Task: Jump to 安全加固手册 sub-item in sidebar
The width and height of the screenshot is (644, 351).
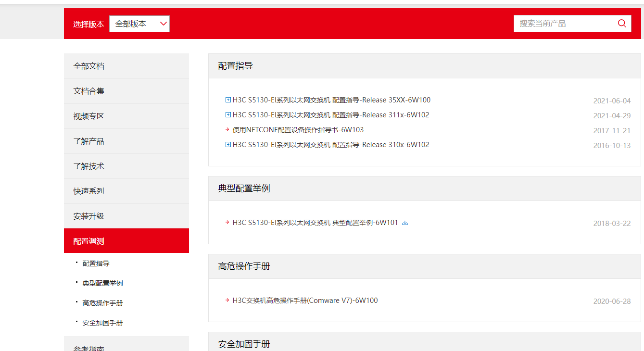Action: pos(103,323)
